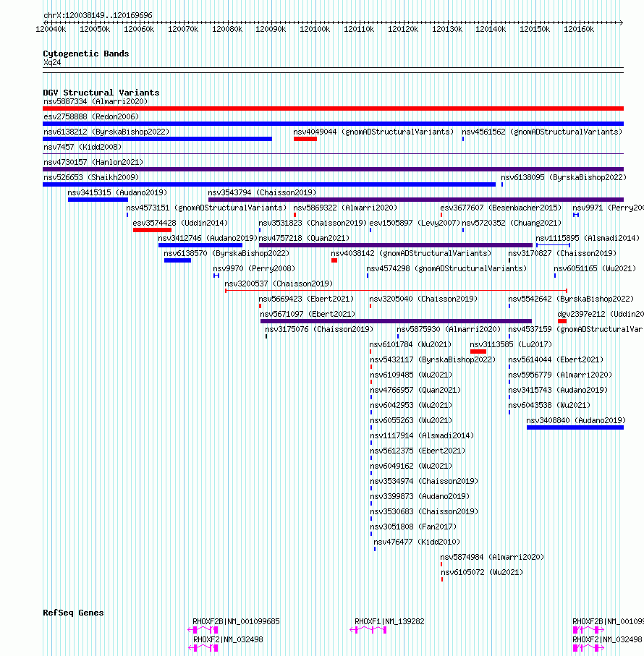The image size is (644, 656).
Task: Open the nsv5669423 (Ebert2021) label
Action: (x=306, y=299)
